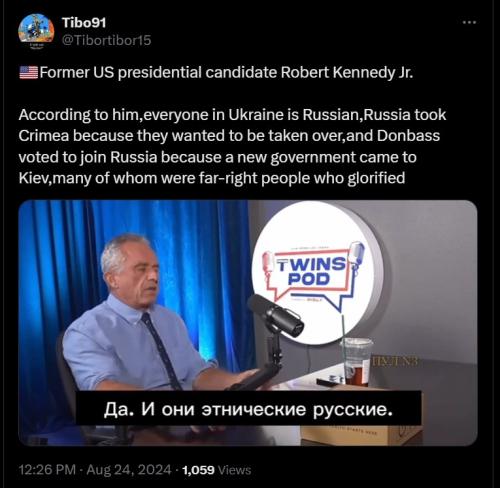500x488 pixels.
Task: View the 1,059 Views count
Action: click(x=217, y=470)
